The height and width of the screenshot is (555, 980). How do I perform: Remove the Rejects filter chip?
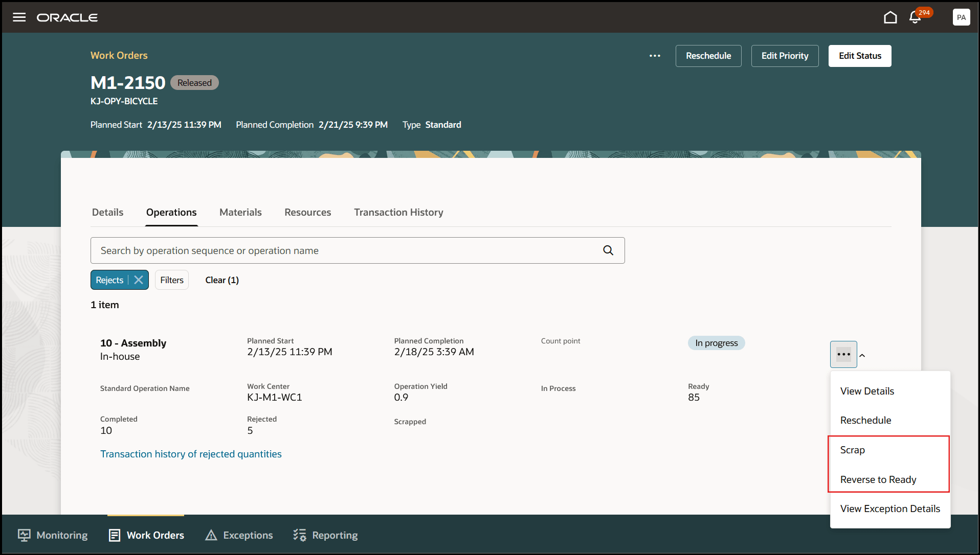[139, 280]
